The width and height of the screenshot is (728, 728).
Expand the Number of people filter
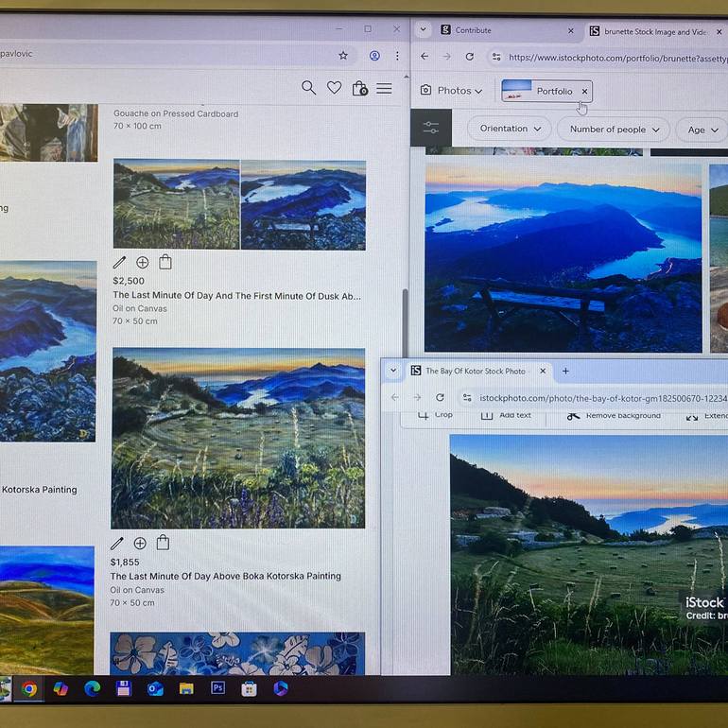click(614, 130)
